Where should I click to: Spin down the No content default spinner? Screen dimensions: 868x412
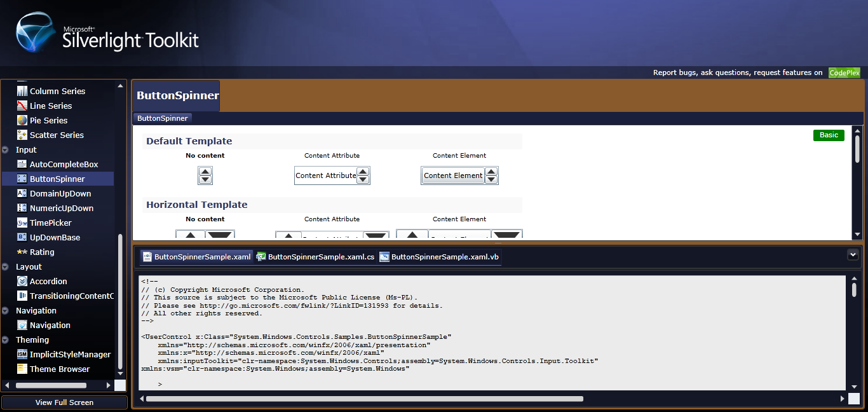205,180
